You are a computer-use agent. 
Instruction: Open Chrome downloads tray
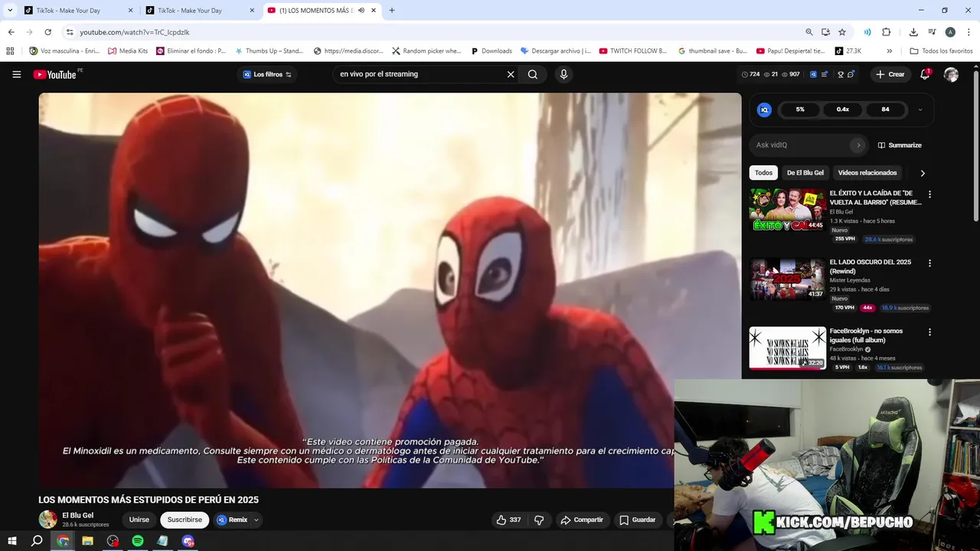913,32
